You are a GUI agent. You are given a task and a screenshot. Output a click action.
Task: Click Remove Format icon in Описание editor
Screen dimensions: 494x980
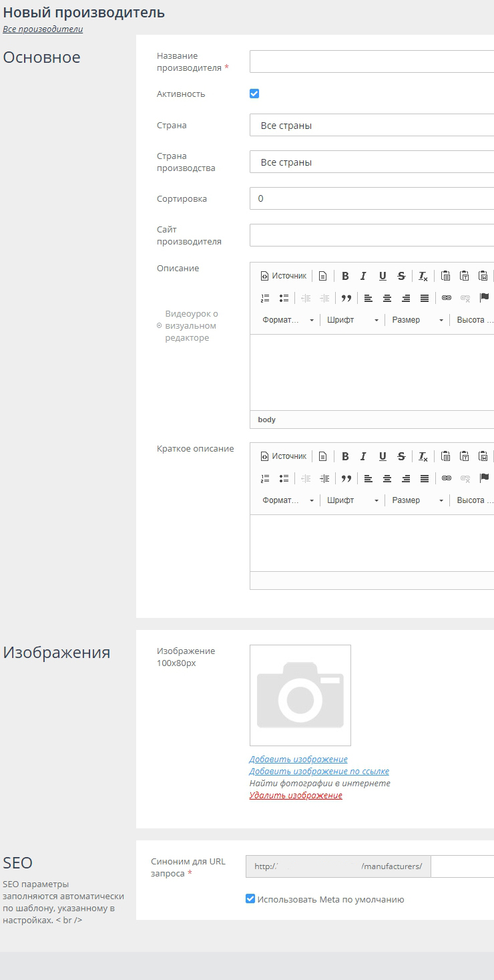[423, 276]
